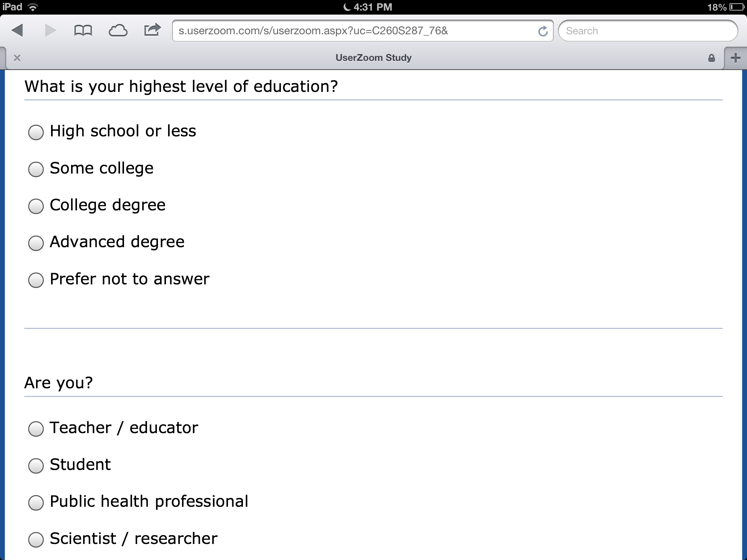
Task: Select the UserZoom Study tab
Action: 373,58
